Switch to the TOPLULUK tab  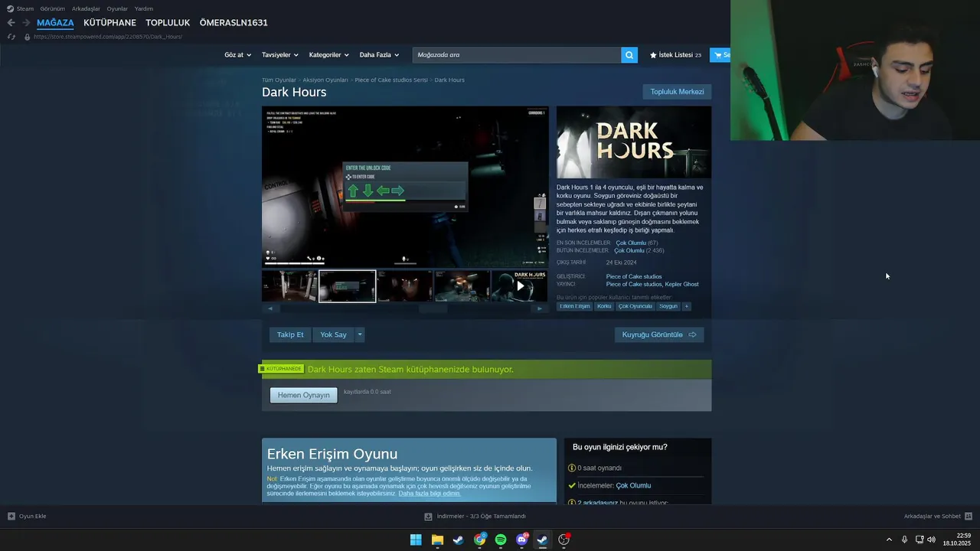tap(168, 23)
